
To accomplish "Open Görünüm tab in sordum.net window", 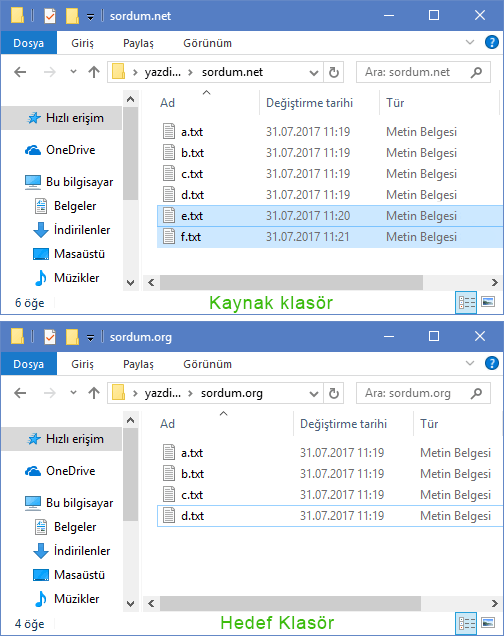I will (x=207, y=43).
